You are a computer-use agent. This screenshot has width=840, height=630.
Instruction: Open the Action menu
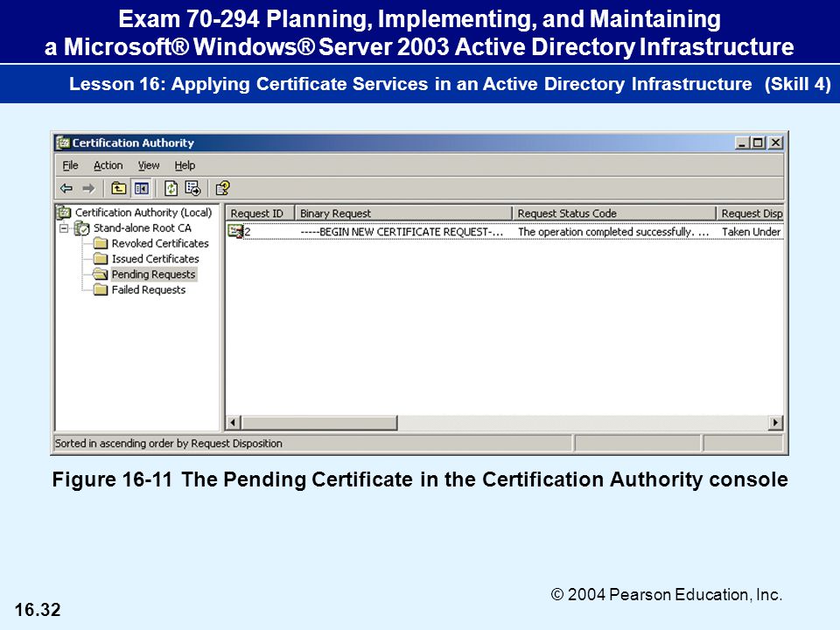tap(108, 165)
